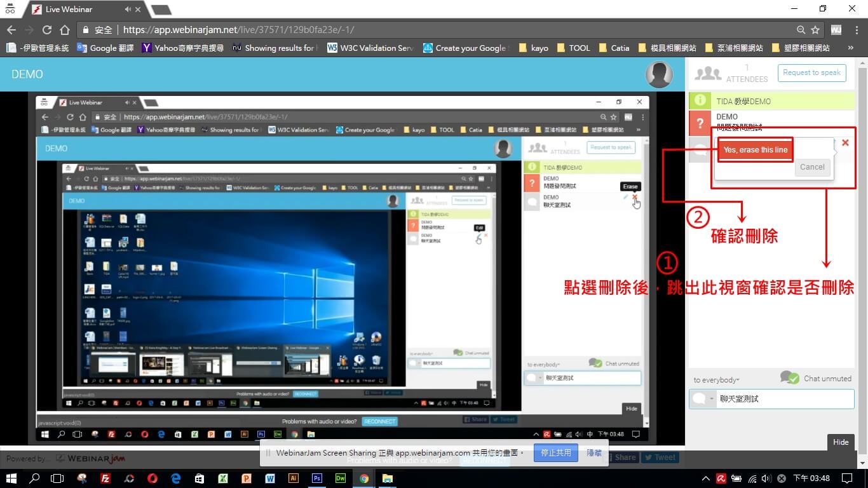The image size is (868, 488).
Task: Hide the chat sidebar panel
Action: (841, 442)
